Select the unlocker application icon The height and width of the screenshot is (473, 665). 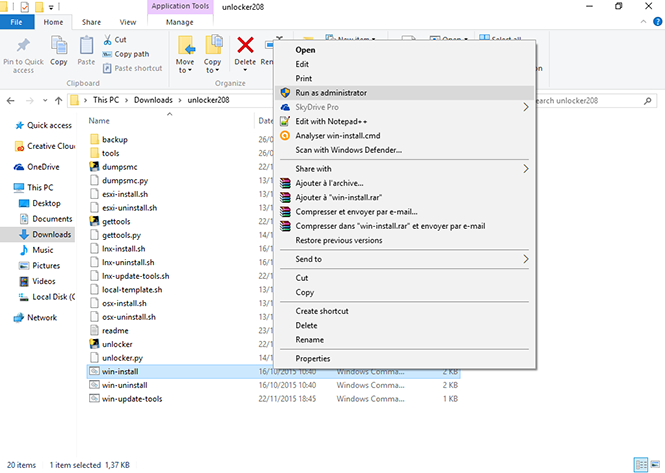[94, 344]
